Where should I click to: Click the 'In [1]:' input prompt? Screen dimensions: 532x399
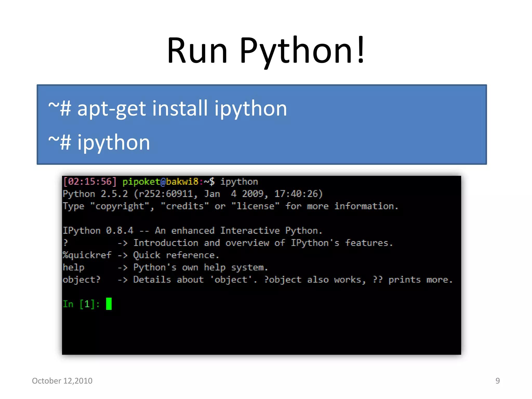[81, 304]
